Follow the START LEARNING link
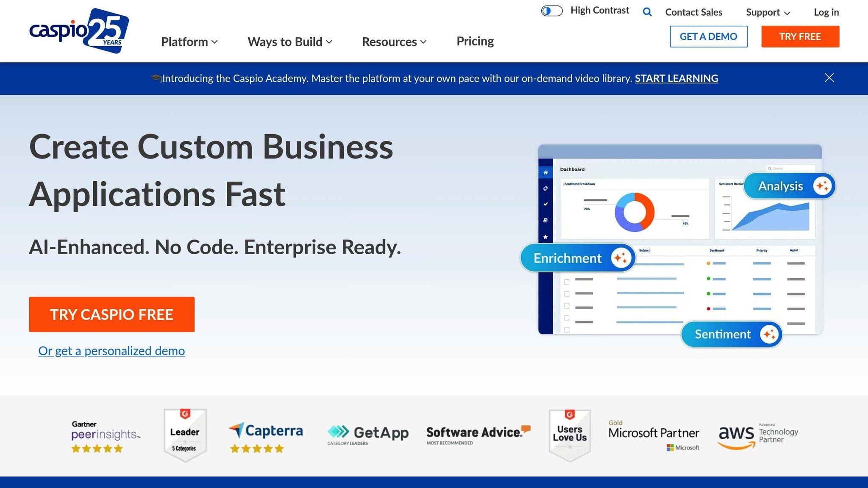This screenshot has width=868, height=488. [676, 78]
